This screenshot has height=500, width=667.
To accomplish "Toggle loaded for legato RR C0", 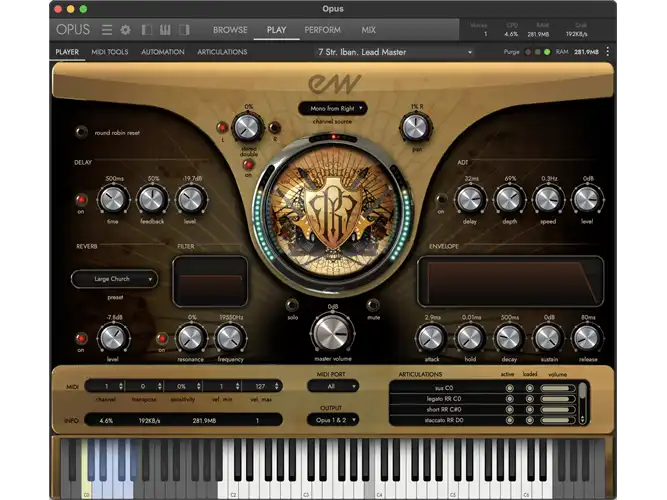I will (529, 399).
